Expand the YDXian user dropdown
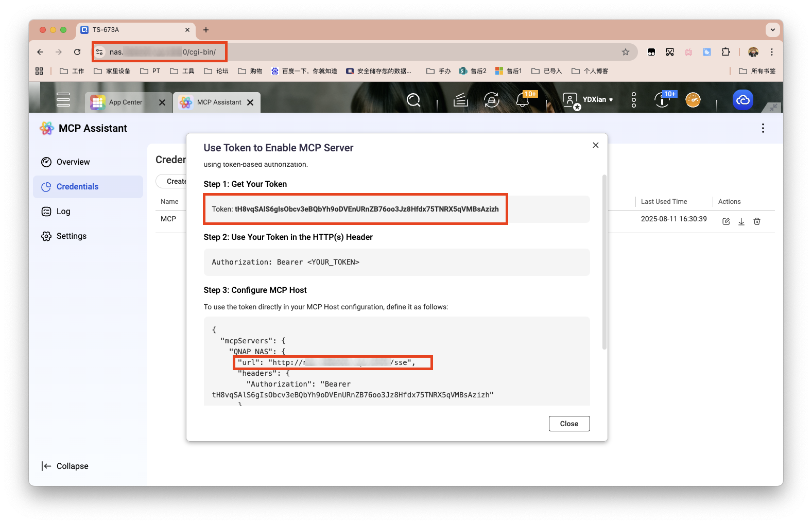This screenshot has height=524, width=812. (597, 100)
